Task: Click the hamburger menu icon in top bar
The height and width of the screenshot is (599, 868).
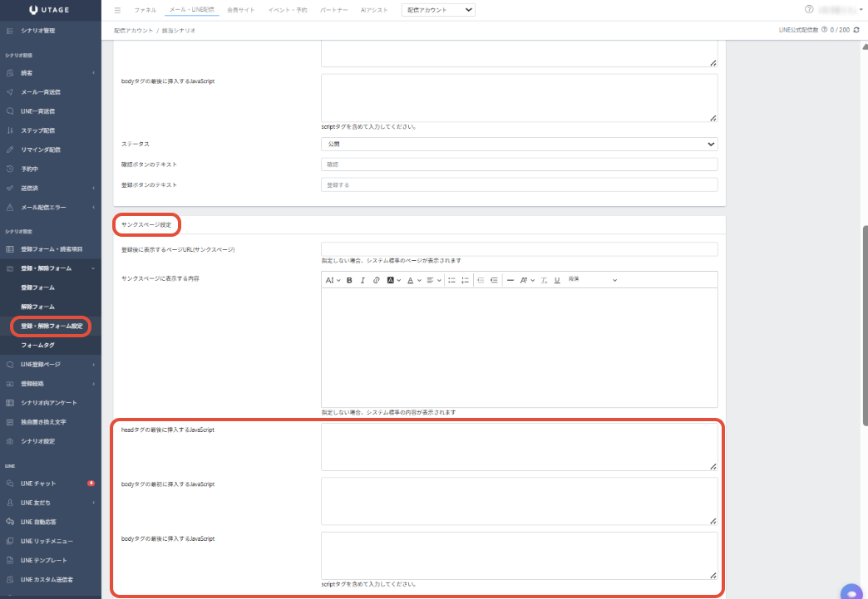Action: (x=117, y=10)
